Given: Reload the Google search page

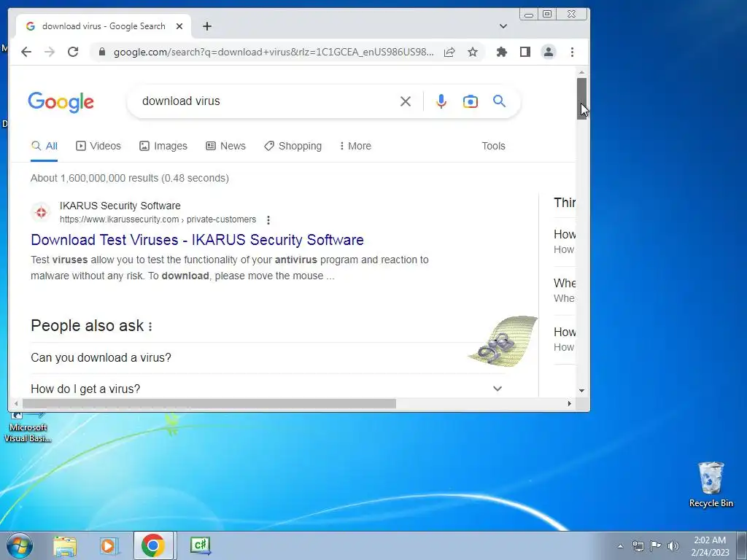Looking at the screenshot, I should [73, 52].
